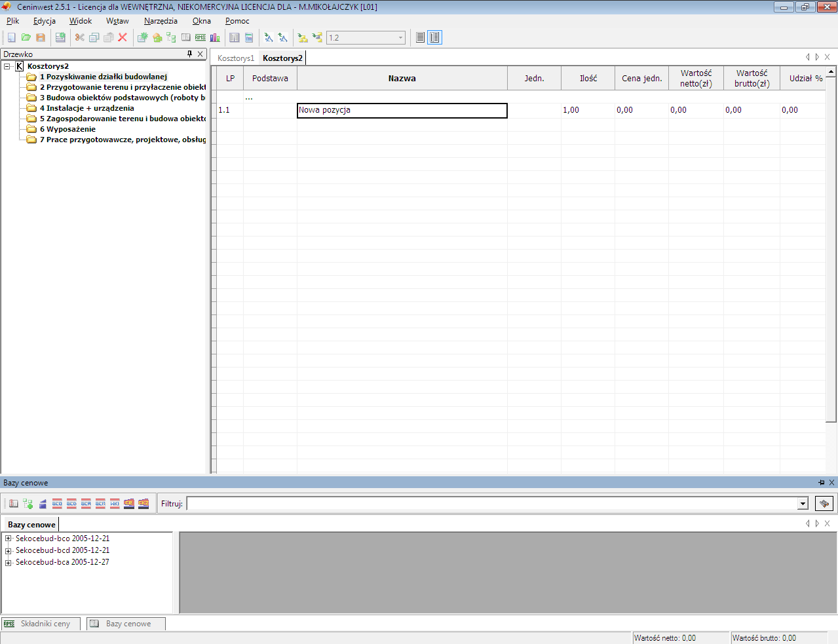Click the Nazwa column header

coord(402,78)
